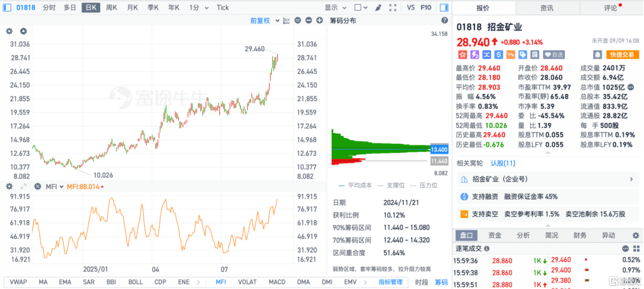
Task: Add stock to 自选 watchlist
Action: pyautogui.click(x=554, y=54)
